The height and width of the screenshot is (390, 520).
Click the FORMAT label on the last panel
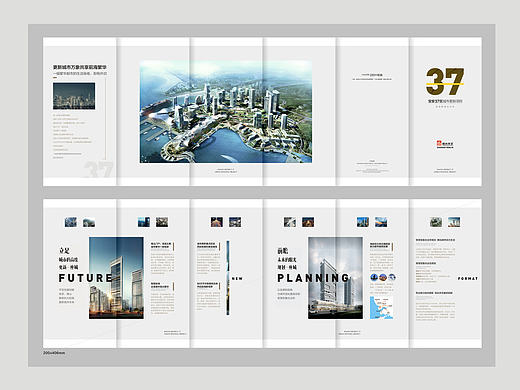468,278
